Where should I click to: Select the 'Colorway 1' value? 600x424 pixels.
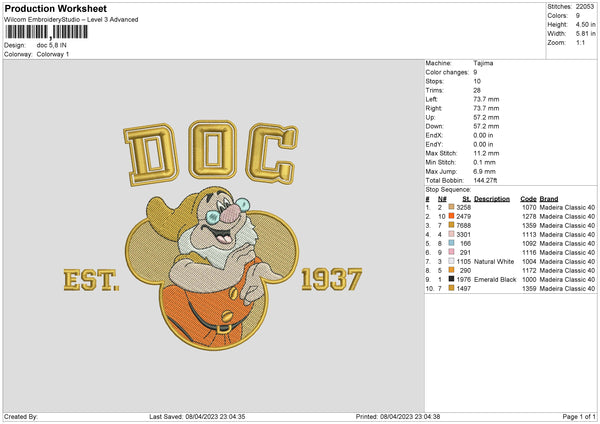click(53, 54)
